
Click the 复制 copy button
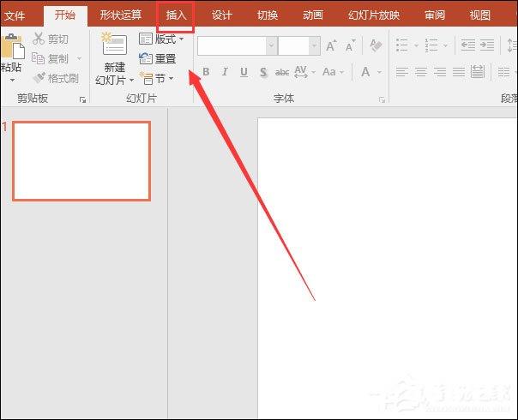pyautogui.click(x=51, y=59)
